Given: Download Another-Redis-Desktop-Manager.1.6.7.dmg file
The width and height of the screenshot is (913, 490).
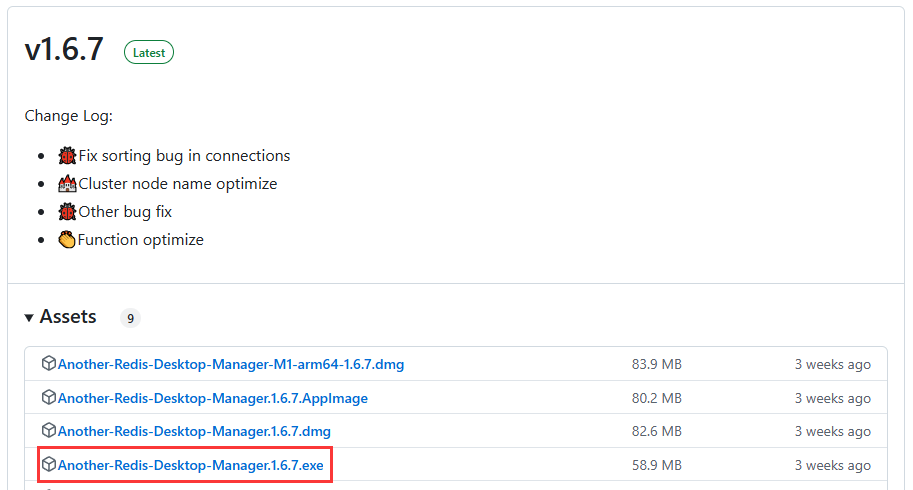Looking at the screenshot, I should click(x=194, y=431).
